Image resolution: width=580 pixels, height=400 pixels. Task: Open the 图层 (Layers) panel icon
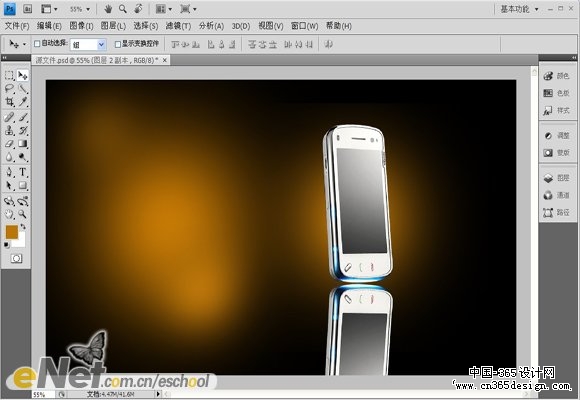(x=557, y=178)
